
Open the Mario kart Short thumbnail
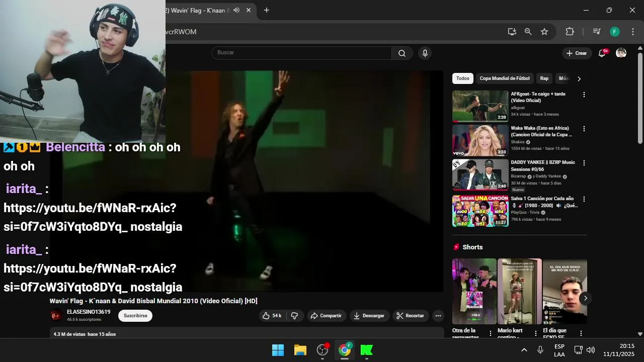coord(520,292)
